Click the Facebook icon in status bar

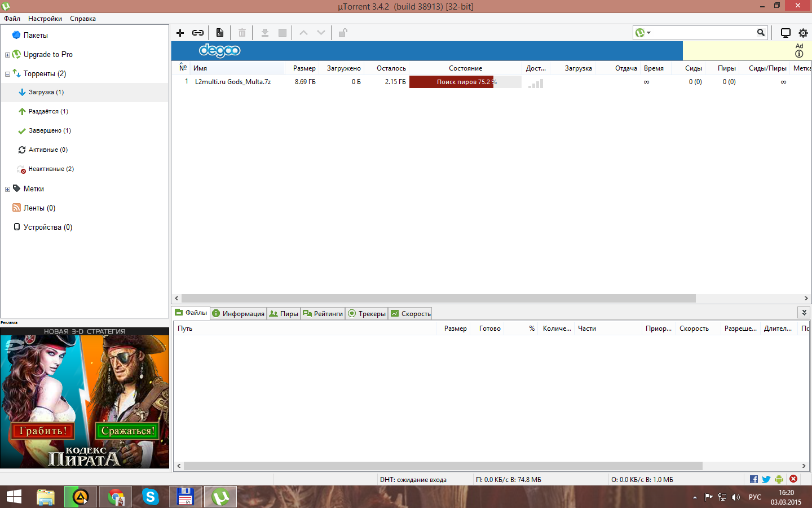click(x=754, y=479)
